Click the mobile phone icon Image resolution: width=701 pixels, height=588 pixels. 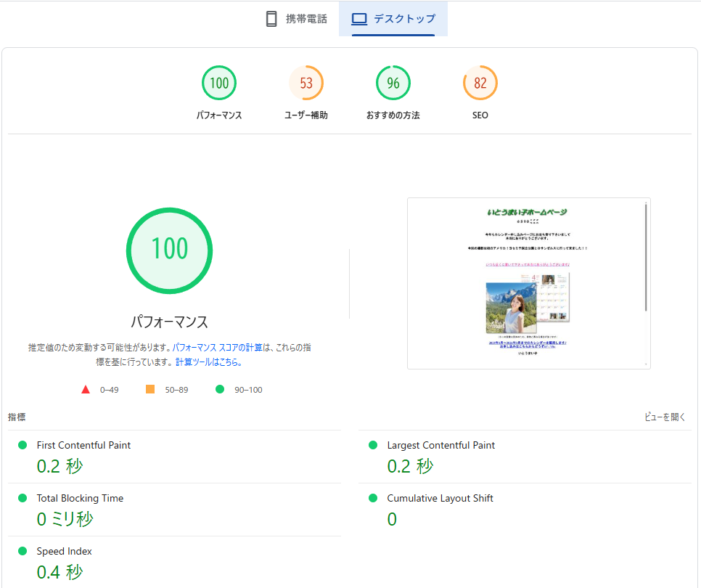tap(271, 19)
